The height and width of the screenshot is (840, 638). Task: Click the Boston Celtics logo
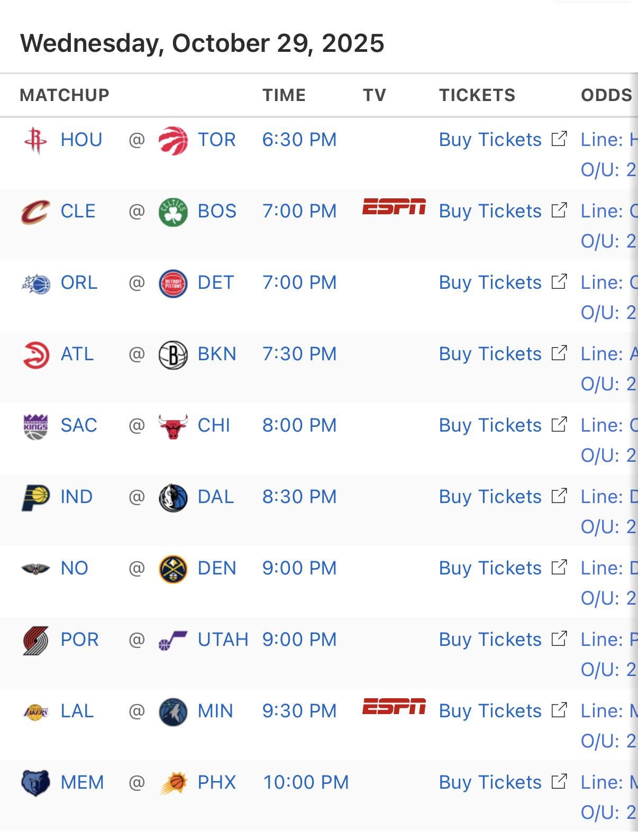pos(173,212)
